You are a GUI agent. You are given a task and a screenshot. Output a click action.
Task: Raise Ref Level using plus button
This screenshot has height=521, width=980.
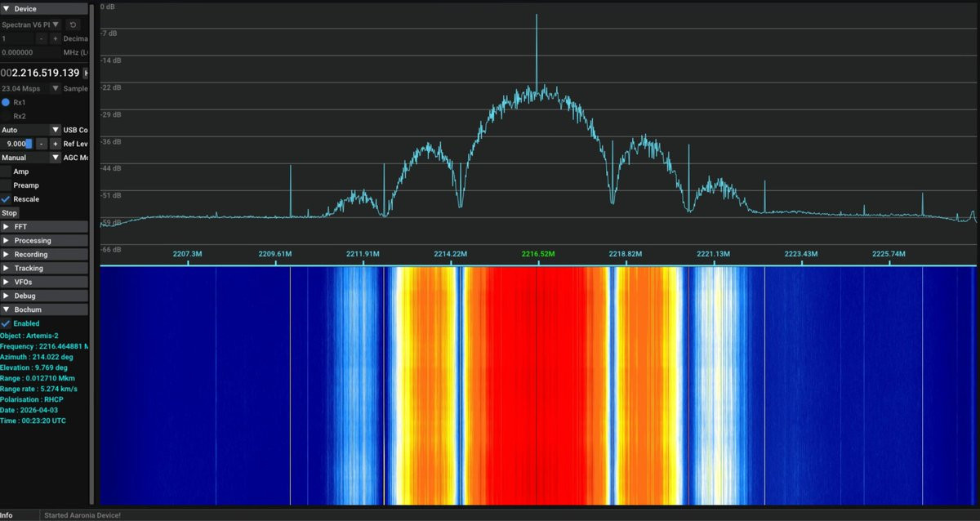56,144
